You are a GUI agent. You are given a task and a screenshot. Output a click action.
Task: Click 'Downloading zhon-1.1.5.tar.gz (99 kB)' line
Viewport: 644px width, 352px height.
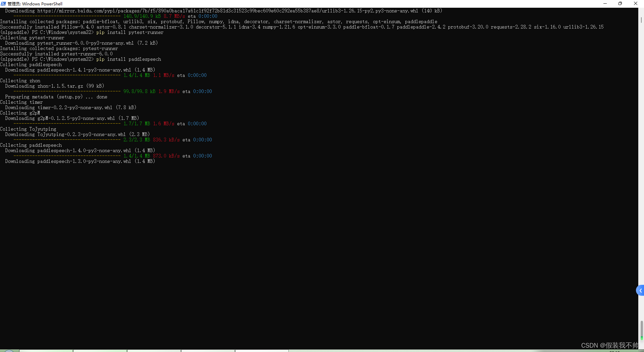click(x=55, y=86)
